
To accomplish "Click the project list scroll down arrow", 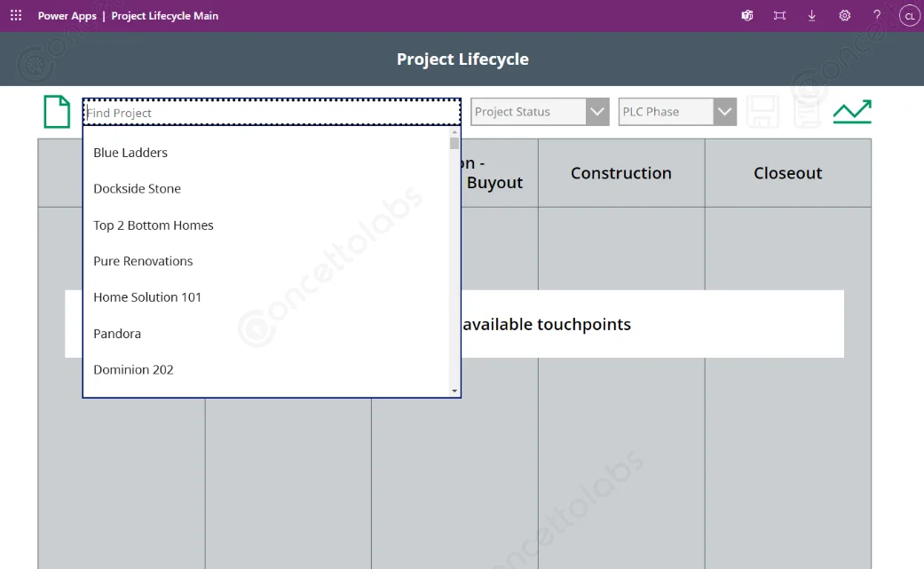I will [454, 391].
